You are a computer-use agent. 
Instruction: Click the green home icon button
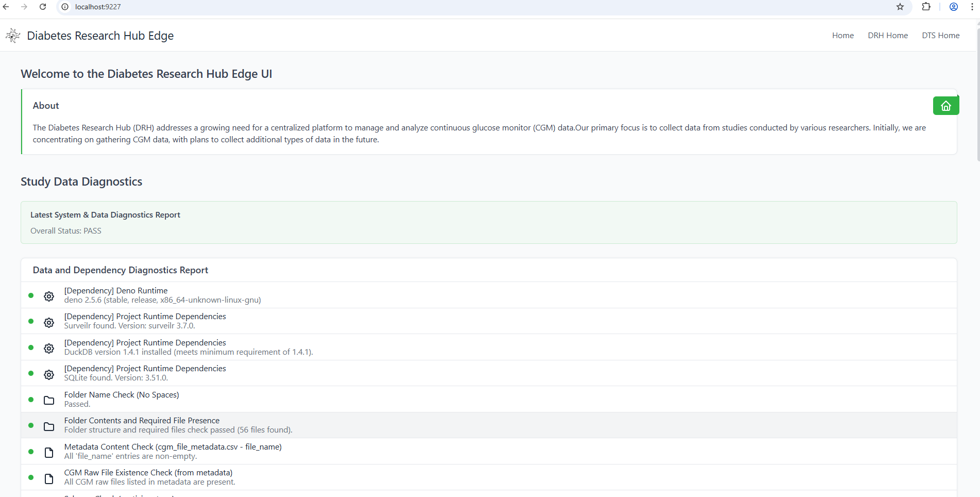(x=945, y=106)
